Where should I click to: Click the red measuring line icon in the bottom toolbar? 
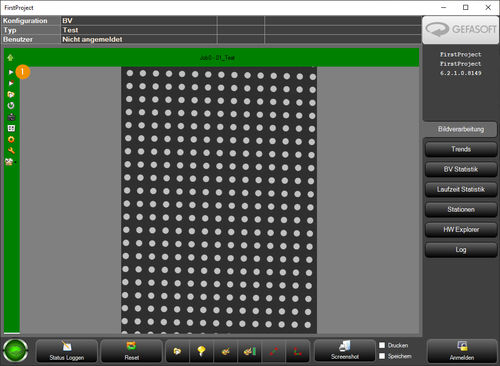274,351
